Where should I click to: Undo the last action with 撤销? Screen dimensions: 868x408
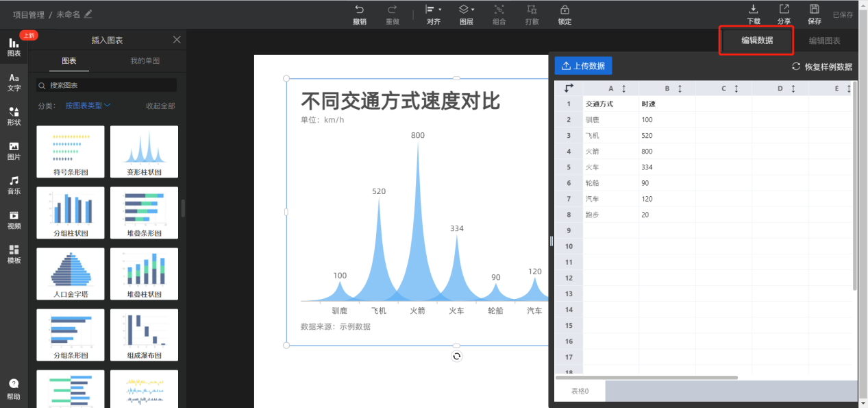359,14
